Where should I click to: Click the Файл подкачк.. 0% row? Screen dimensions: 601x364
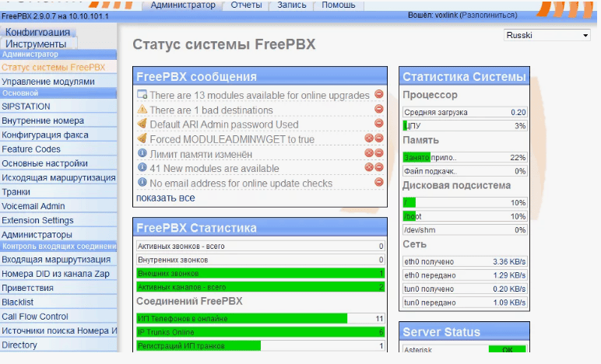(x=465, y=171)
